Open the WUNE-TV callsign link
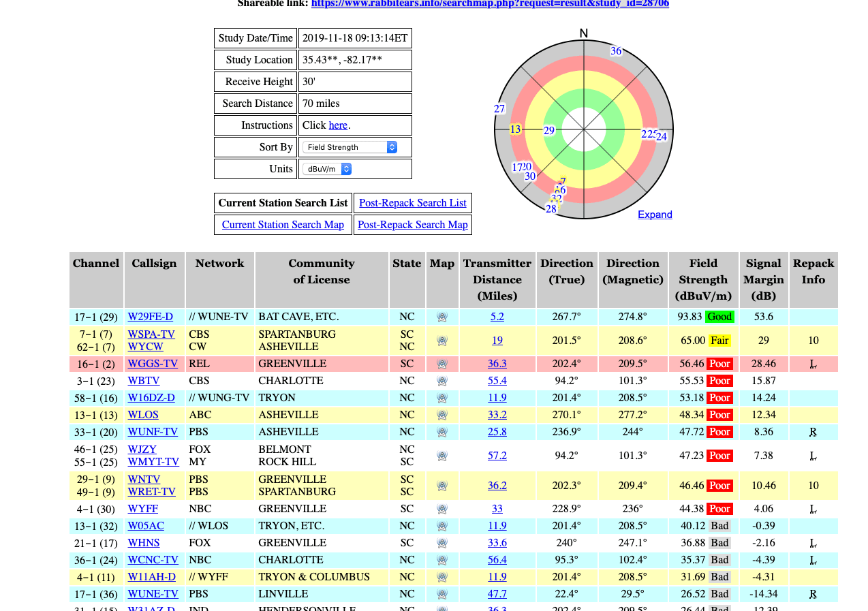Image resolution: width=868 pixels, height=611 pixels. pos(153,594)
